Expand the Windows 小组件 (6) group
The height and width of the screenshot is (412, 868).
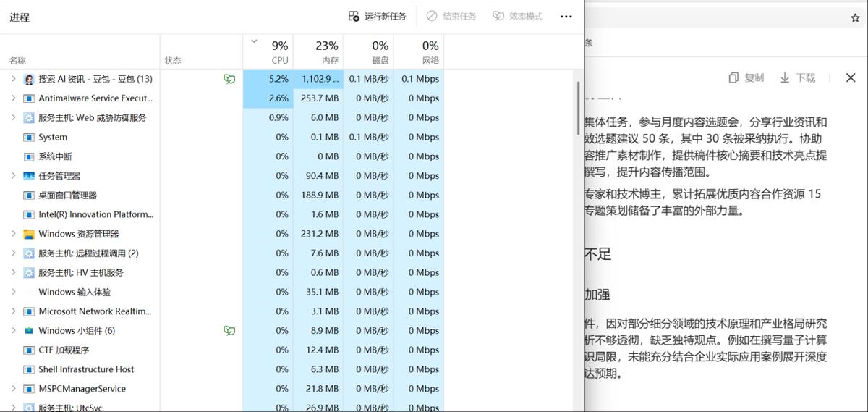(13, 331)
